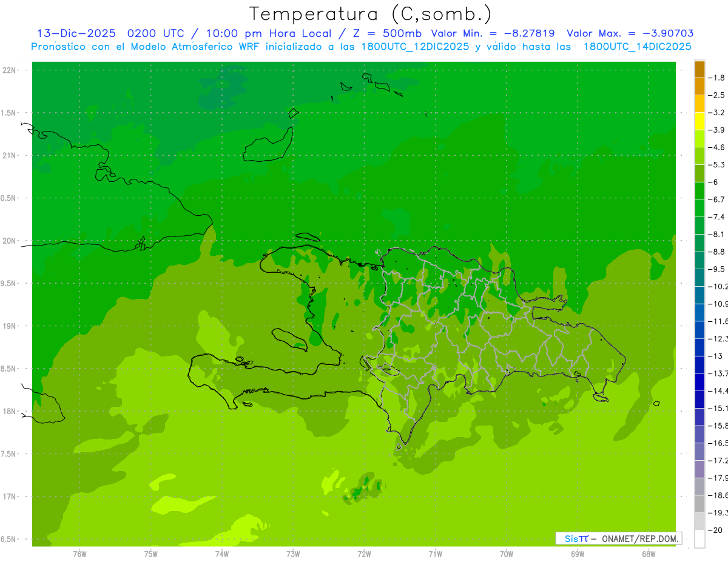Click the '73W' longitude label
The height and width of the screenshot is (562, 728).
[x=293, y=554]
